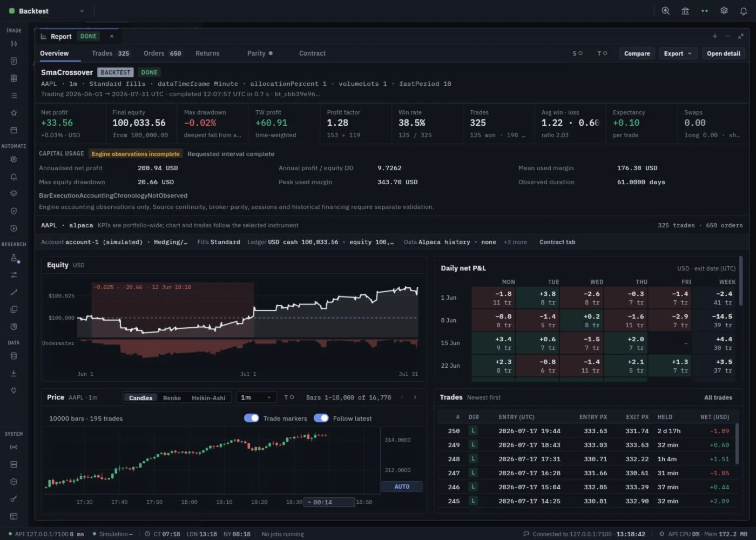Open the star favorites icon in sidebar
756x540 pixels.
coord(13,113)
